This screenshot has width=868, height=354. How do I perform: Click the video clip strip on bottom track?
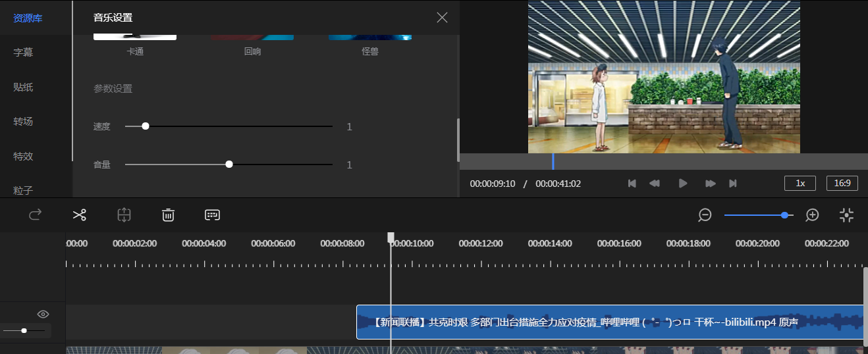click(x=464, y=350)
